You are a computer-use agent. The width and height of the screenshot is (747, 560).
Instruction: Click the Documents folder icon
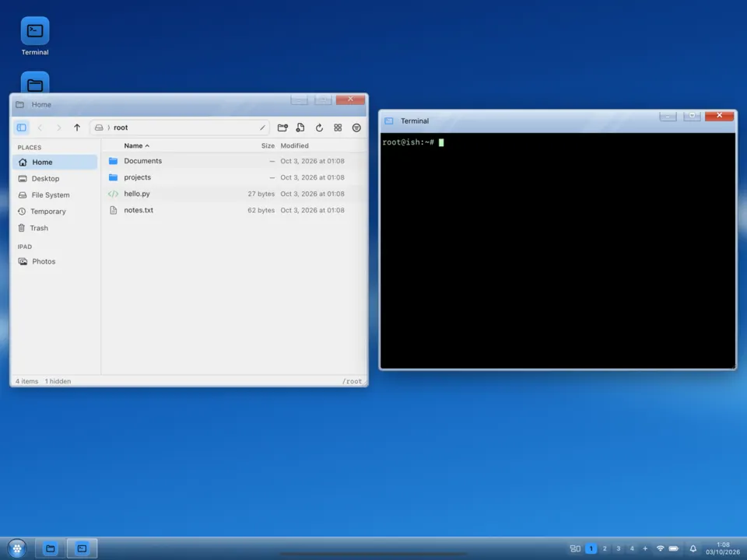[113, 161]
